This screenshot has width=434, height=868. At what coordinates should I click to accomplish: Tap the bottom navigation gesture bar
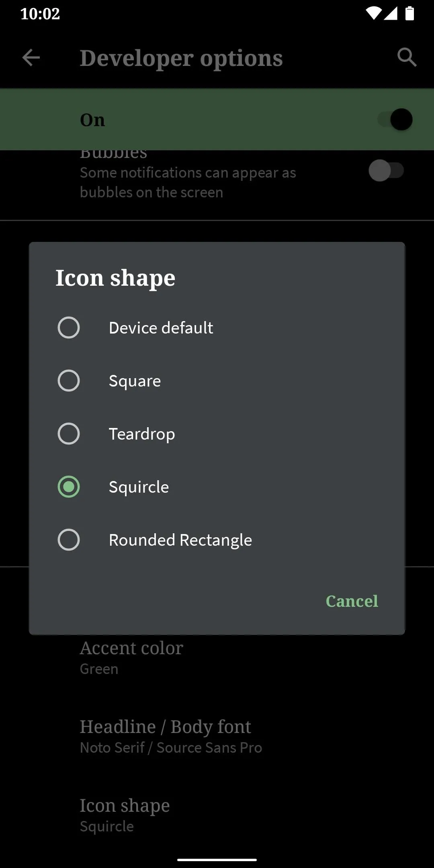(x=217, y=860)
